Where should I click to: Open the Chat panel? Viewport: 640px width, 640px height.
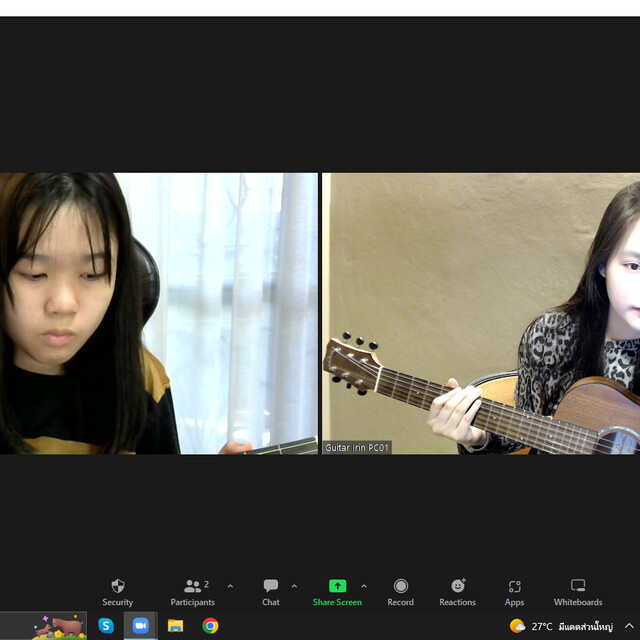point(271,592)
